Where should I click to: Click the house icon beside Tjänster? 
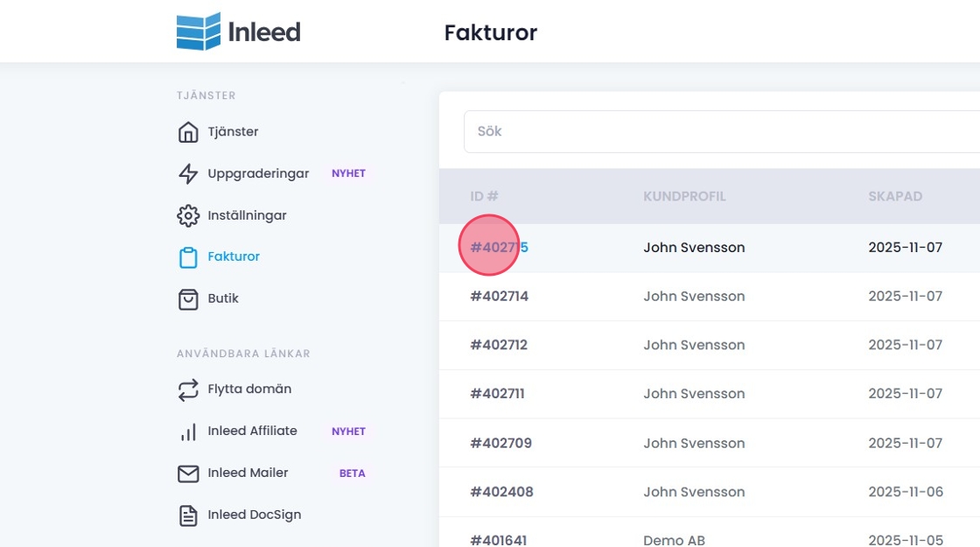click(188, 132)
